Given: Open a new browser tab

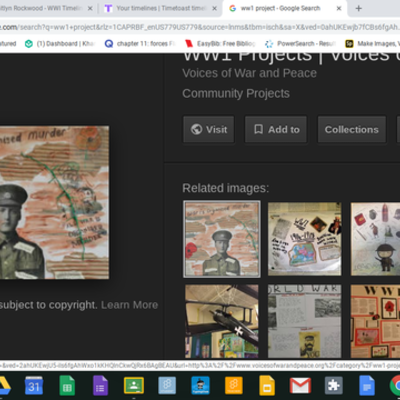Looking at the screenshot, I should [359, 8].
